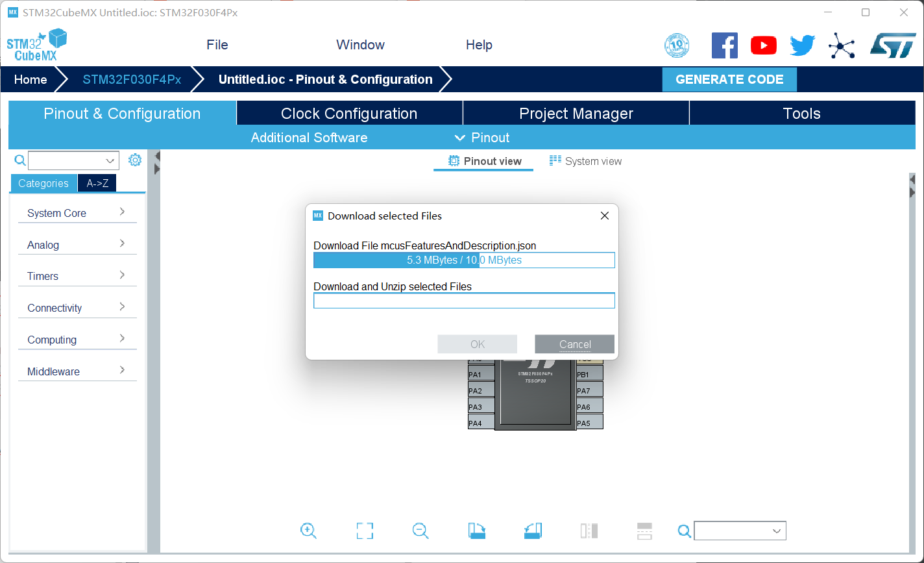Screen dimensions: 924x563
Task: Switch to Tools tab
Action: click(802, 113)
